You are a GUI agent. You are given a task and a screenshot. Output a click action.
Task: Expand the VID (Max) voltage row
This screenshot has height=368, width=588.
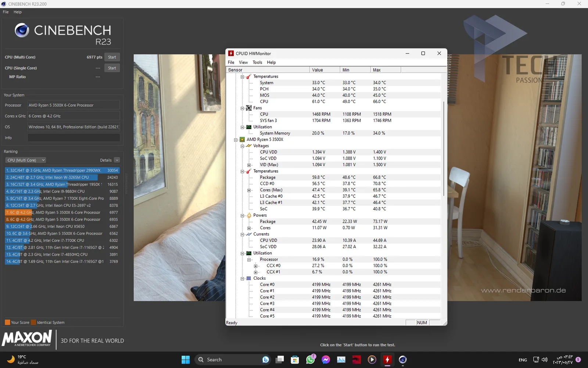249,165
